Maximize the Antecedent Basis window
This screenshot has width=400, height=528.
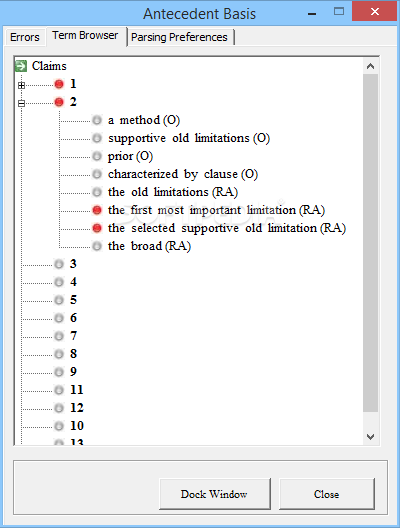click(339, 12)
